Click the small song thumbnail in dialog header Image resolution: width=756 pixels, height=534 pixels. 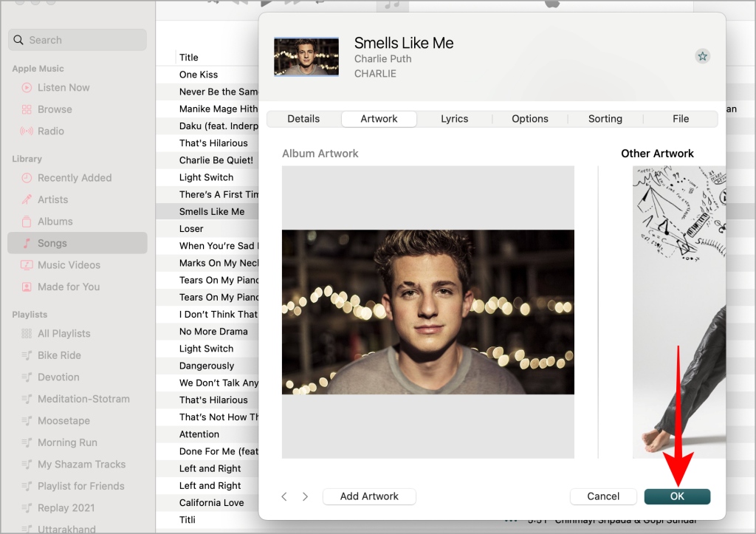(x=306, y=57)
